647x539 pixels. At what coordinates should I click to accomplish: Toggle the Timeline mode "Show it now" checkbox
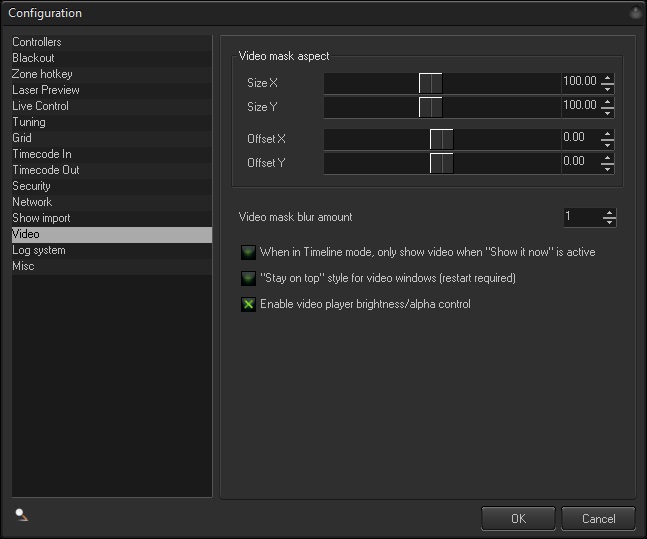(x=249, y=252)
